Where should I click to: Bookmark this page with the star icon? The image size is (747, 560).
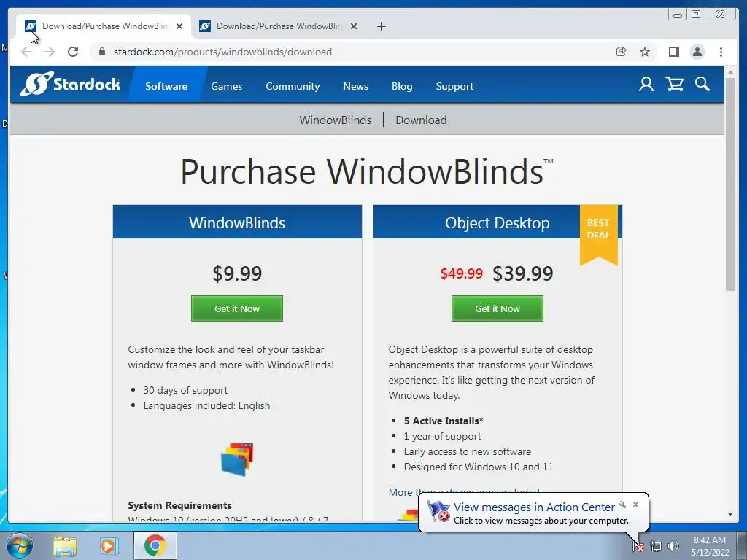pyautogui.click(x=645, y=52)
